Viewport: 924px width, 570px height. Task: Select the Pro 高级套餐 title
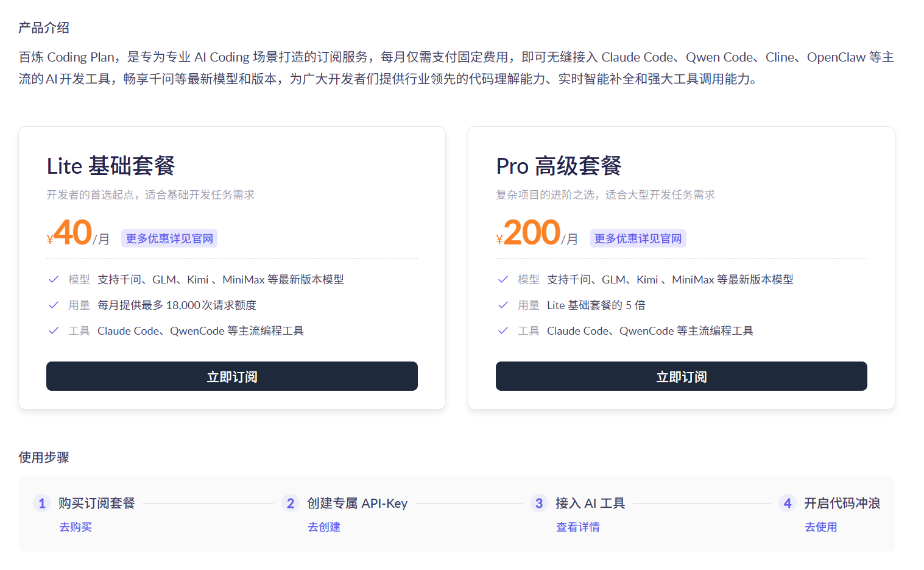tap(559, 166)
